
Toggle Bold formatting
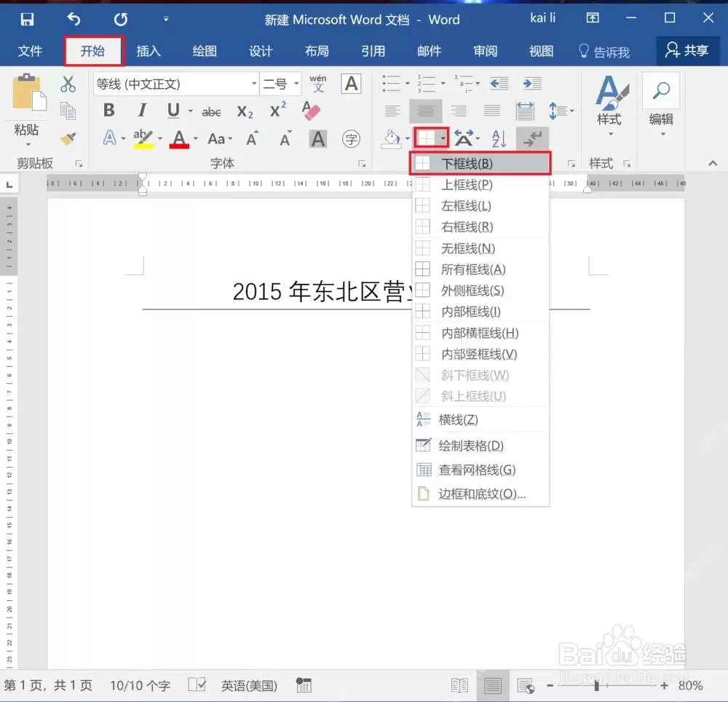108,111
